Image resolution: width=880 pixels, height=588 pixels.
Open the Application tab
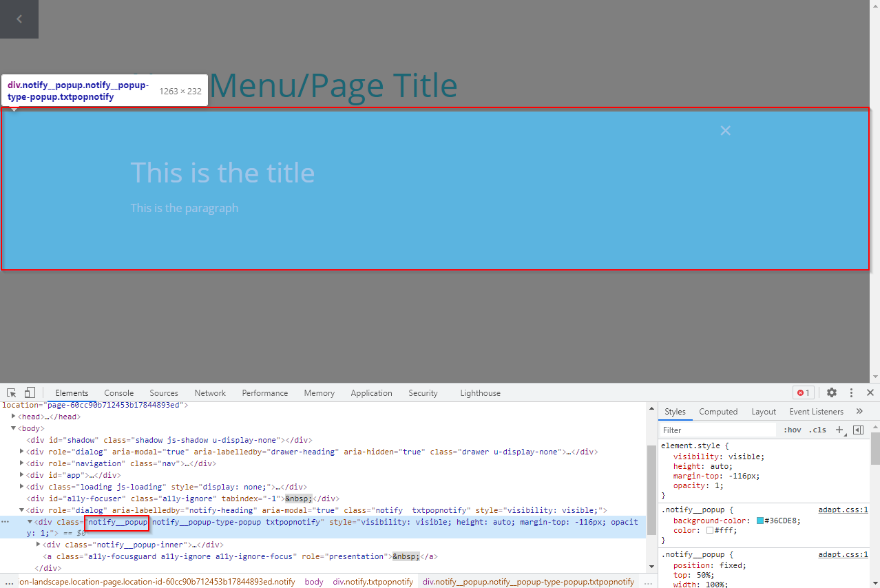click(x=371, y=393)
